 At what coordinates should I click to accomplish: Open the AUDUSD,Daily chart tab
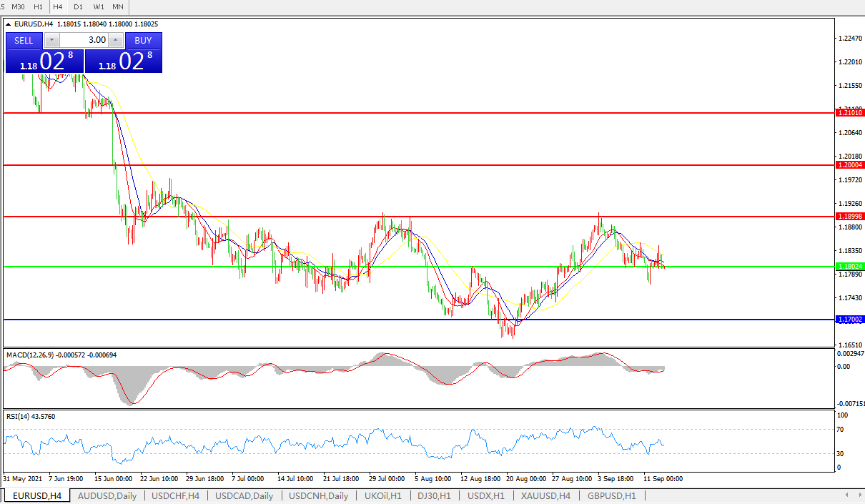click(107, 495)
